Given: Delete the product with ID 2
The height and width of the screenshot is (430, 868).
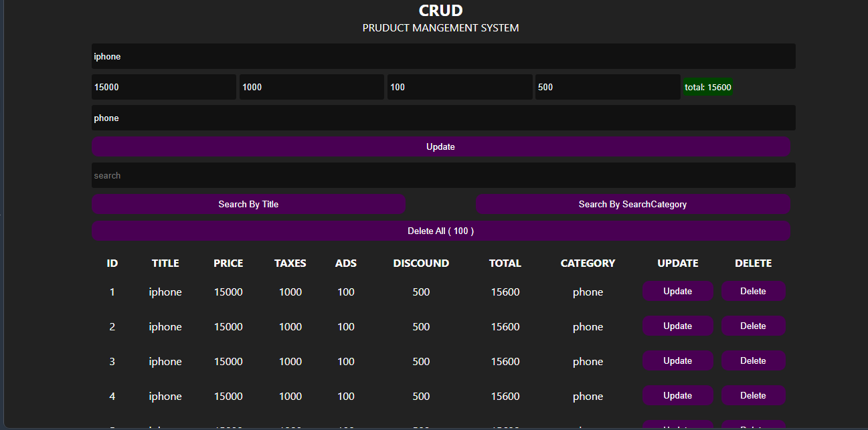Looking at the screenshot, I should [753, 326].
